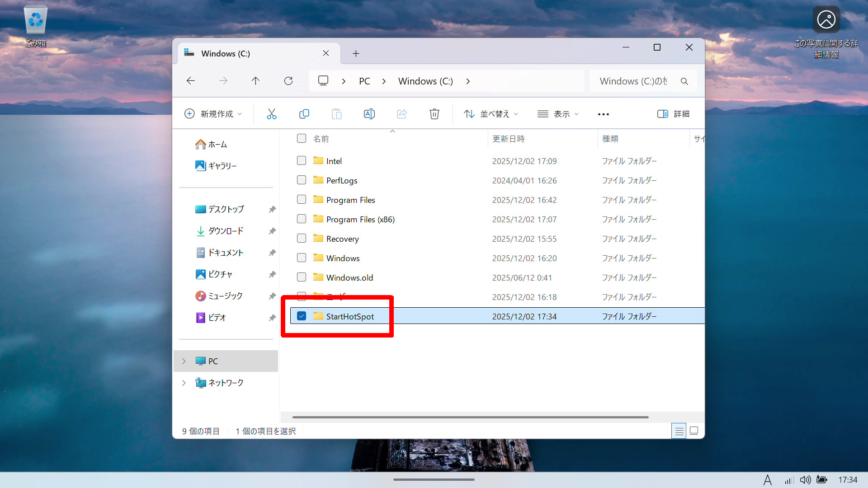Switch to large icons view in status bar
868x488 pixels.
[694, 431]
